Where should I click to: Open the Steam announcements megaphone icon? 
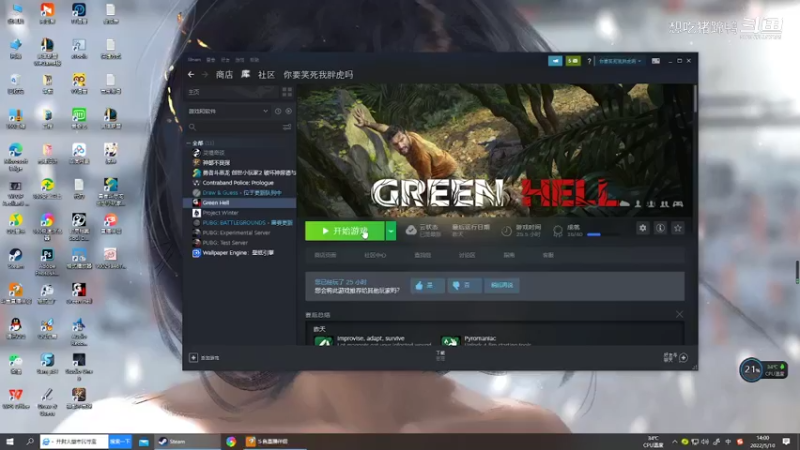coord(555,61)
